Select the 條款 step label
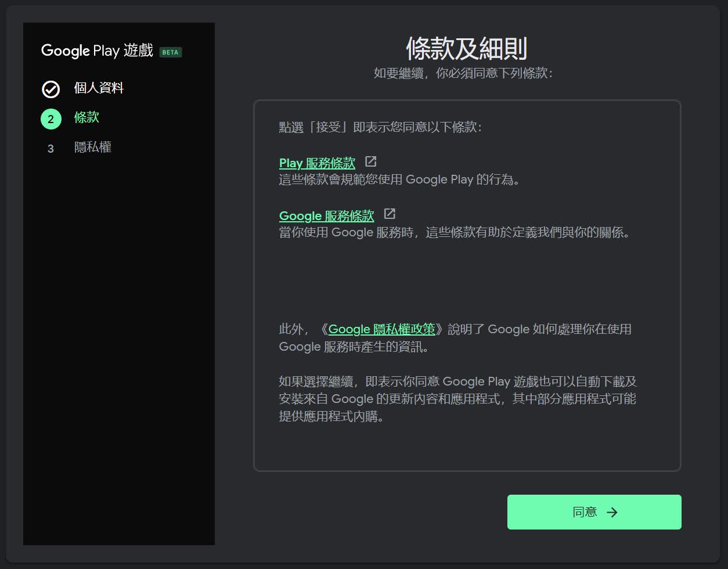Viewport: 728px width, 569px height. point(87,117)
